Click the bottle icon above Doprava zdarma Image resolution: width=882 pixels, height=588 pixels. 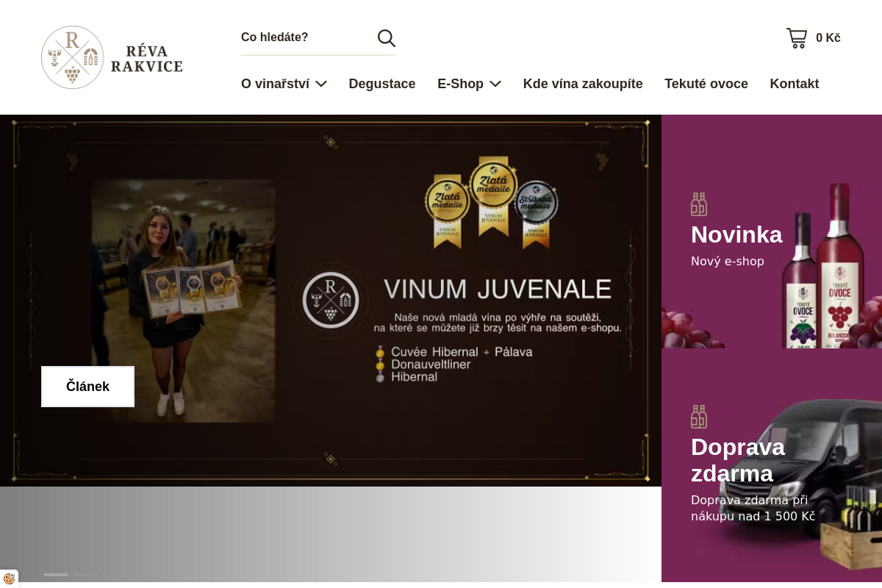point(699,417)
